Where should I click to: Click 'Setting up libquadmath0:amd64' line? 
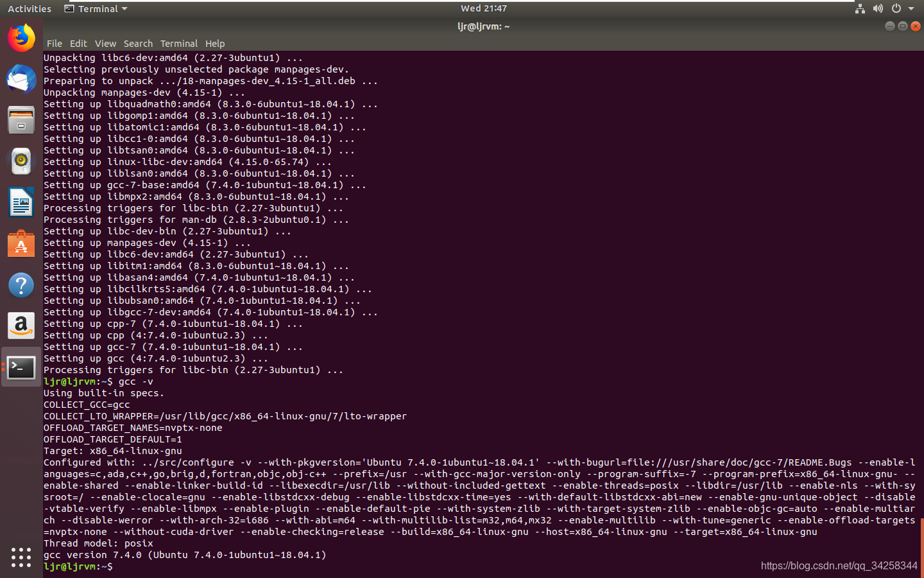(x=210, y=104)
